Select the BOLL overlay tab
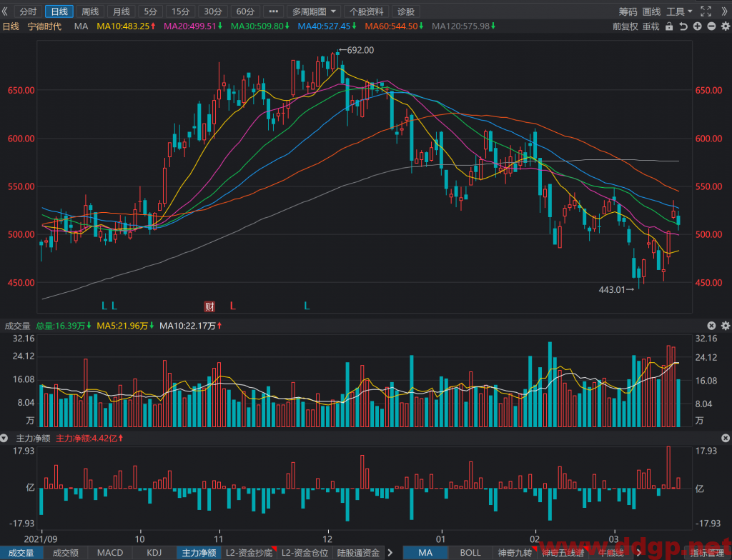Screen dimensions: 732x560 470,553
